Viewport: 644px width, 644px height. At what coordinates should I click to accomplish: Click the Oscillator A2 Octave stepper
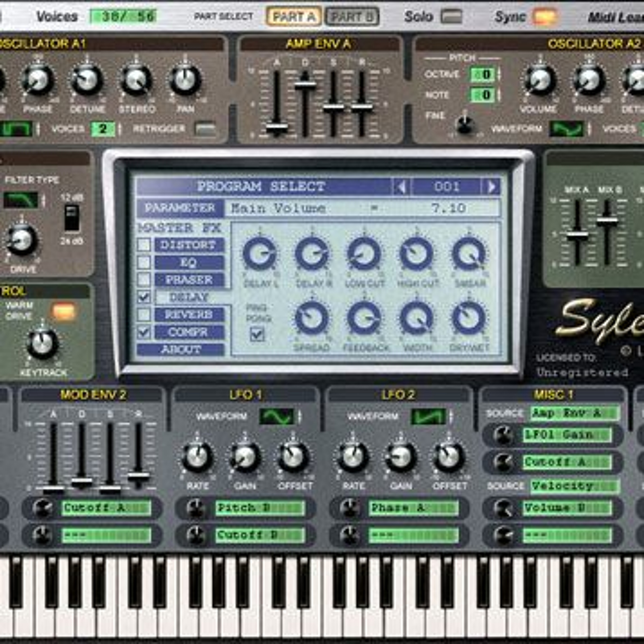pos(499,75)
